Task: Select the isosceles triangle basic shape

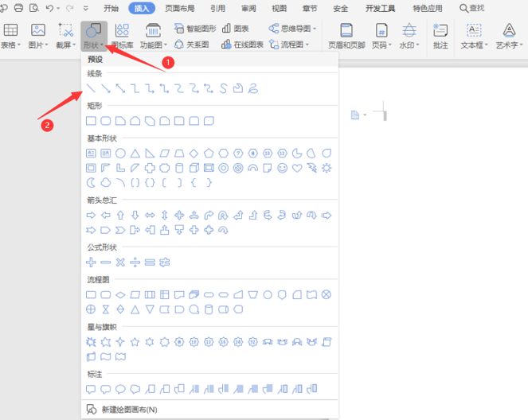Action: tap(135, 154)
